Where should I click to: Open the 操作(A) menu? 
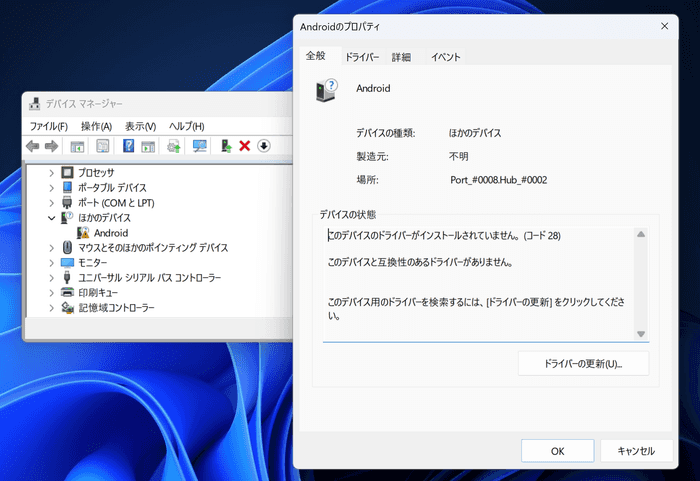(x=96, y=126)
